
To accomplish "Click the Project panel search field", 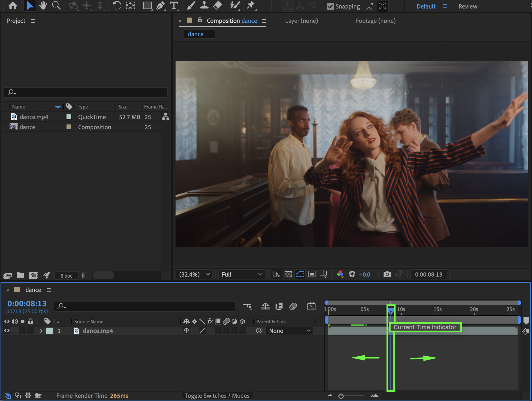I will [x=86, y=93].
